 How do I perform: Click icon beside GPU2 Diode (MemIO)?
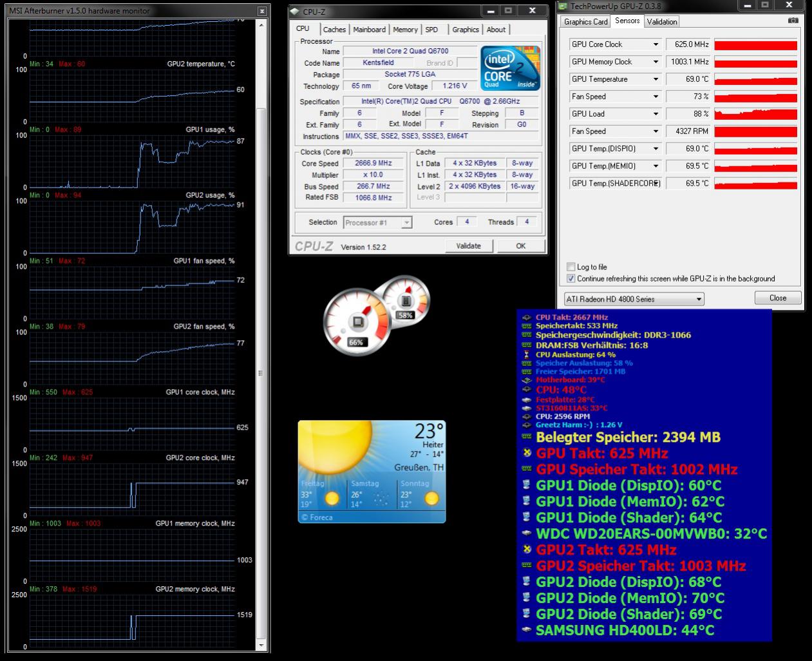(x=527, y=598)
